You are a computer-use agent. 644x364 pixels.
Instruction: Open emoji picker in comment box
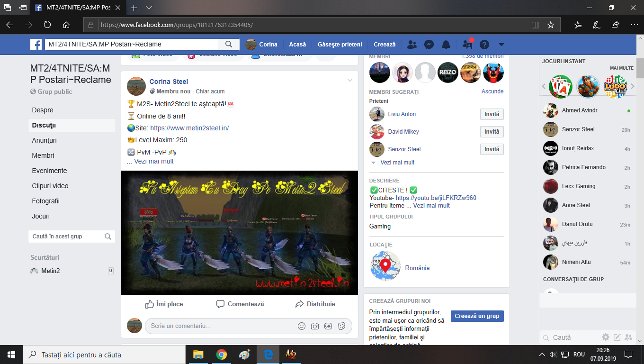[x=302, y=326]
